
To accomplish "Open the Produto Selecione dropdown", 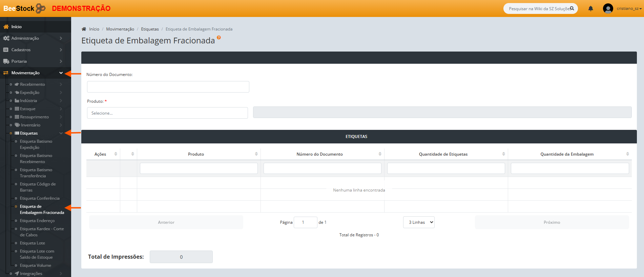I will (x=167, y=113).
